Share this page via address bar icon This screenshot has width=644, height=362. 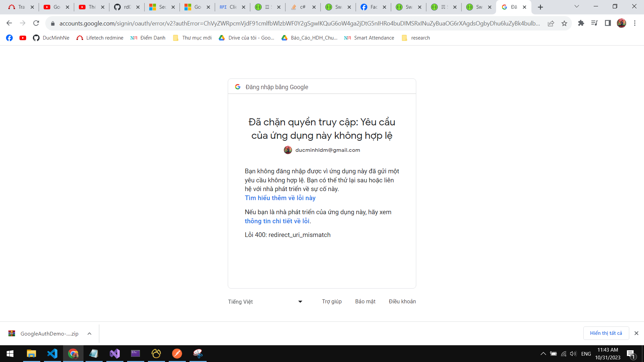click(551, 23)
